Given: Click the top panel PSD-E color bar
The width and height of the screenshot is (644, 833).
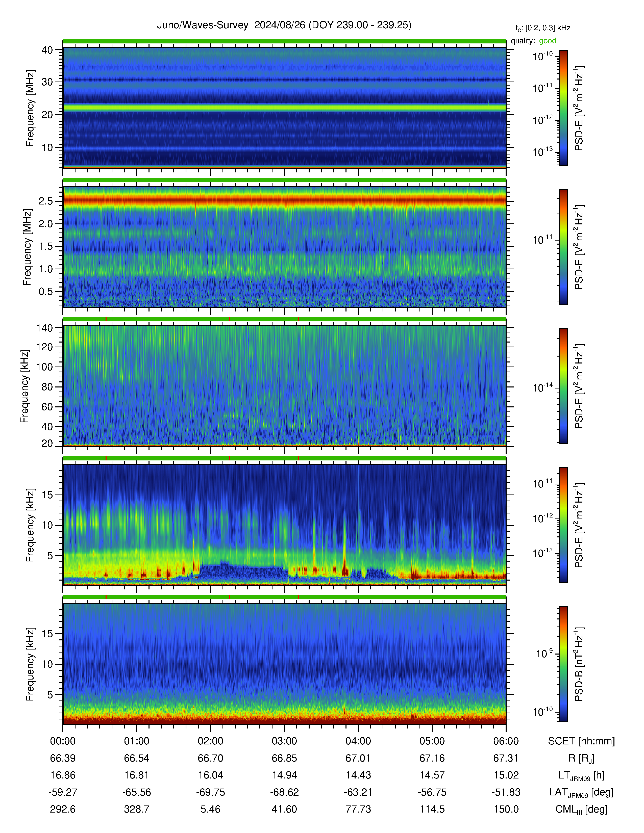Looking at the screenshot, I should pyautogui.click(x=563, y=108).
